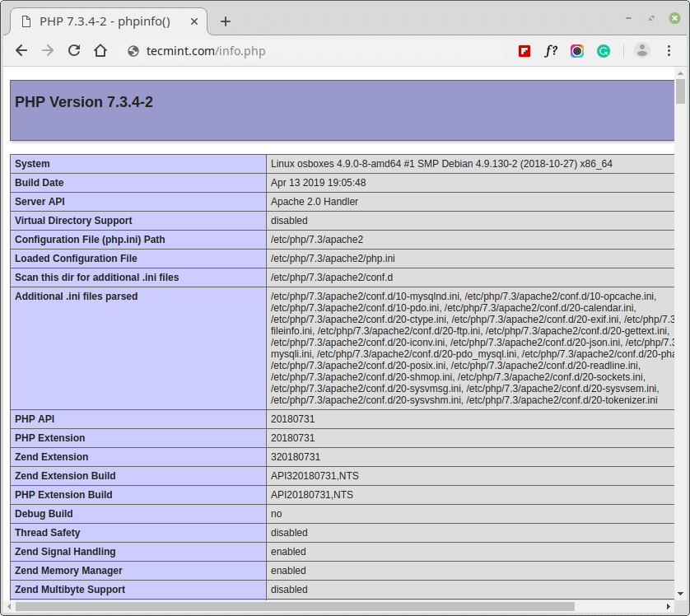Open the rainbow camera lens extension
This screenshot has width=690, height=616.
pyautogui.click(x=577, y=51)
